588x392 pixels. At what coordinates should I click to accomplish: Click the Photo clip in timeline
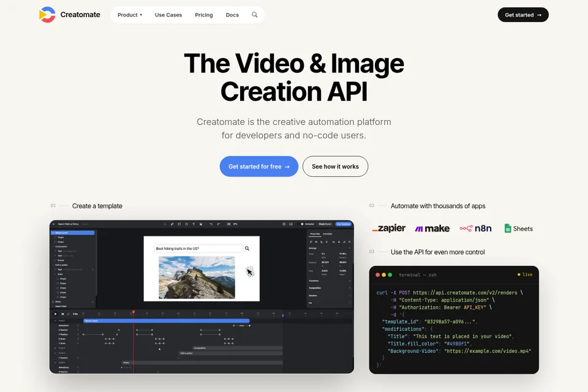click(x=203, y=363)
